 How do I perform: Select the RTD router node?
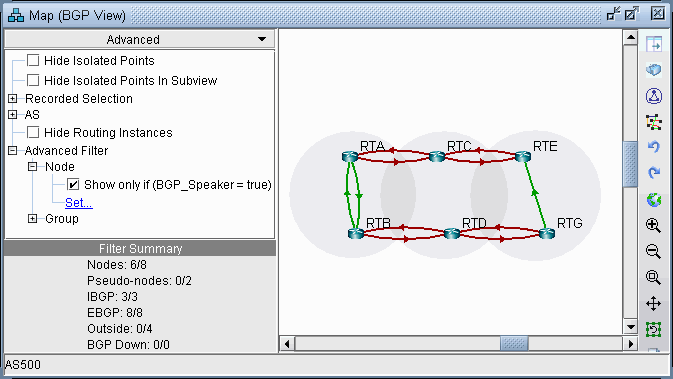click(452, 233)
